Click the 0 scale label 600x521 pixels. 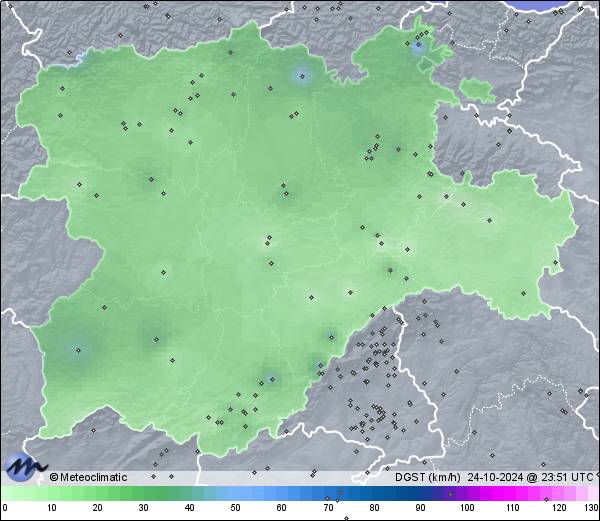[x=5, y=508]
